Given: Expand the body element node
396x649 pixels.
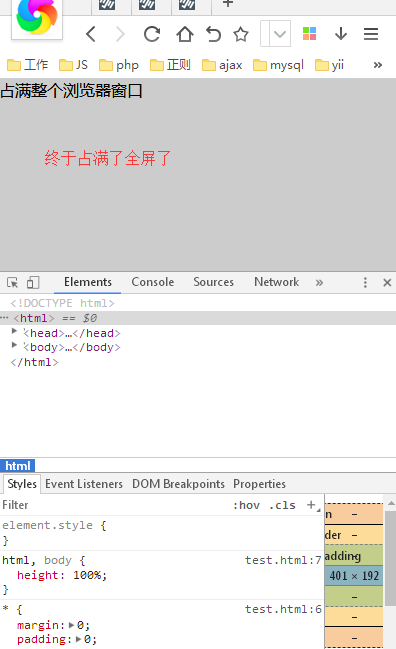Looking at the screenshot, I should click(14, 345).
